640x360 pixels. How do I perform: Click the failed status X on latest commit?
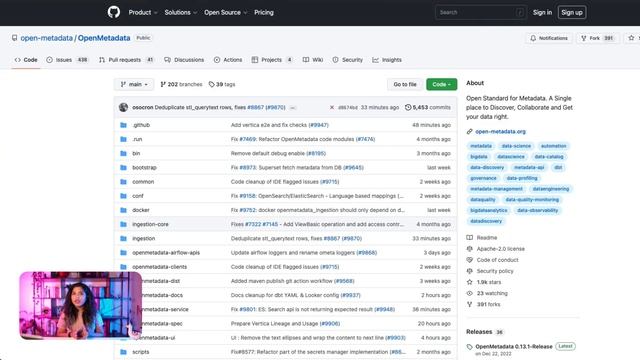point(332,107)
